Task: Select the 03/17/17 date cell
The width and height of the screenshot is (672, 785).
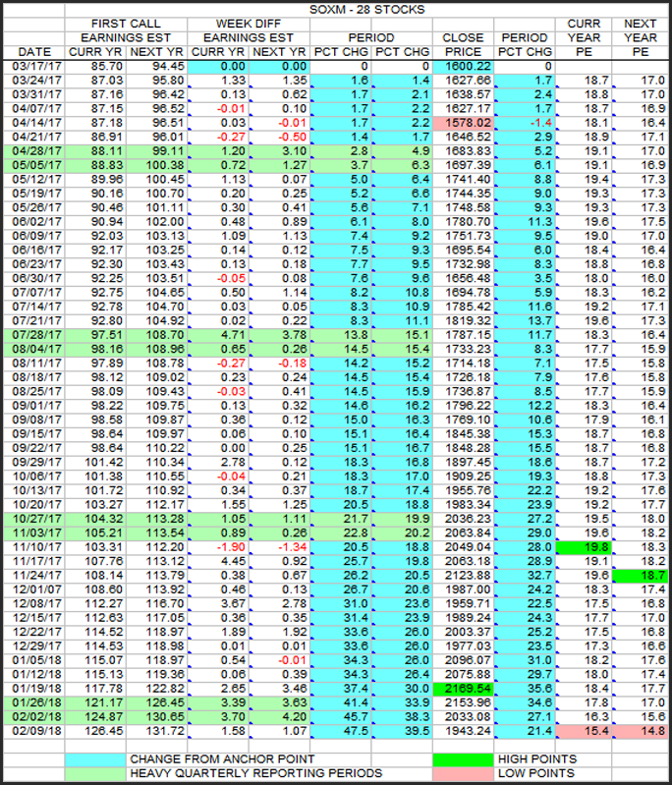Action: tap(34, 65)
